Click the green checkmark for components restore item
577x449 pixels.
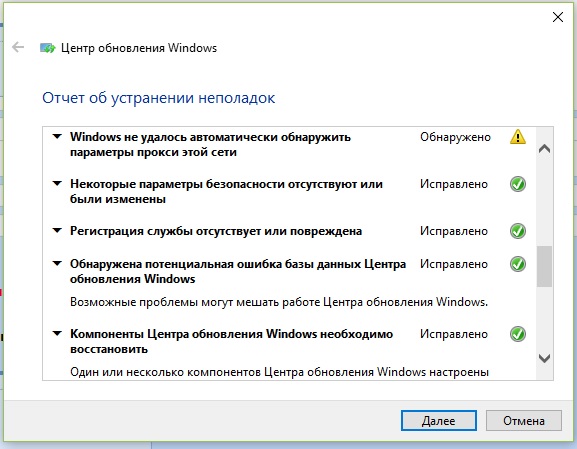(518, 334)
